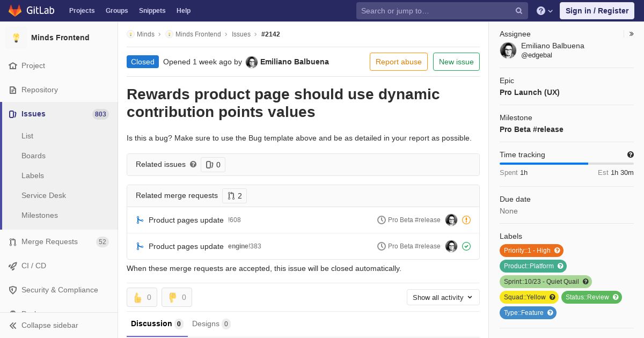Collapse right sidebar chevron icon
The image size is (644, 338).
(631, 34)
